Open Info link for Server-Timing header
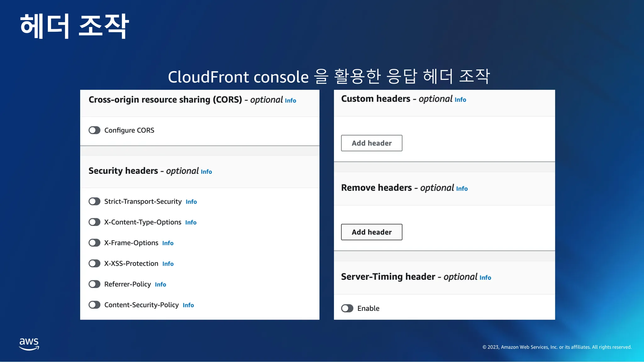 click(x=485, y=277)
